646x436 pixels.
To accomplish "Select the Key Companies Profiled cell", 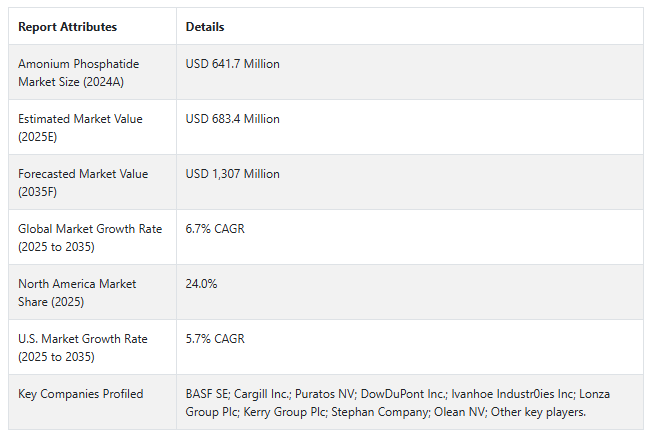I will click(x=80, y=394).
